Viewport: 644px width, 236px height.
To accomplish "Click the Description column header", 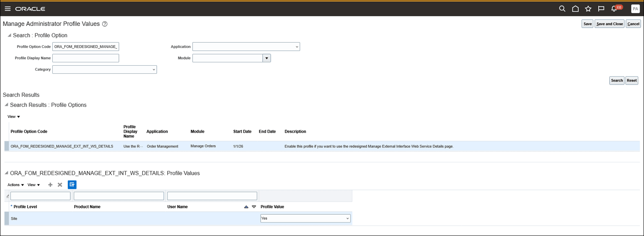I will click(295, 131).
